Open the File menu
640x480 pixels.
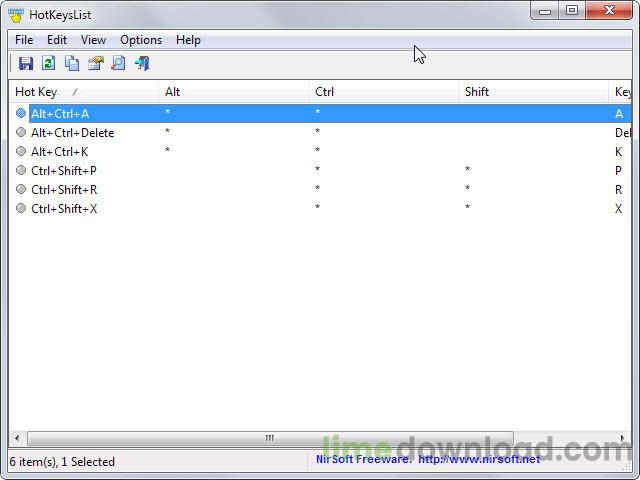[24, 40]
